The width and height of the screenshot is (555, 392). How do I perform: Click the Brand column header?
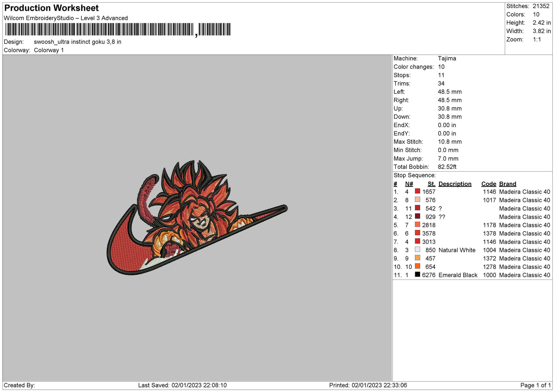(507, 184)
